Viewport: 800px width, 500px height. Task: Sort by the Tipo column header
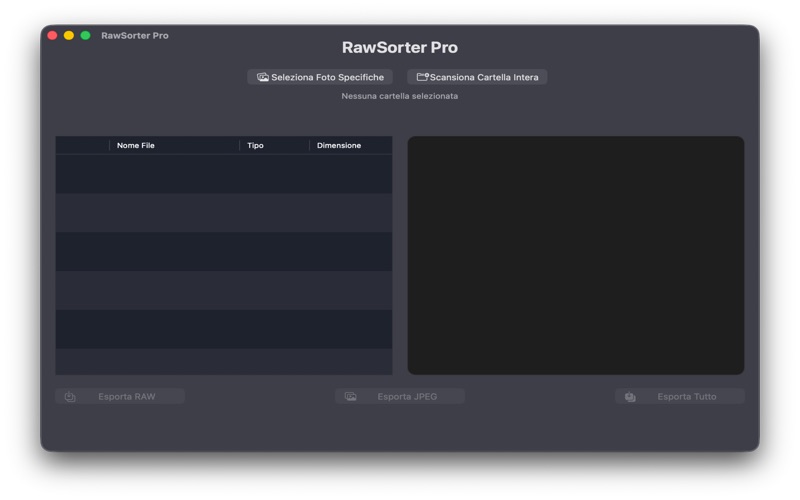(x=274, y=145)
